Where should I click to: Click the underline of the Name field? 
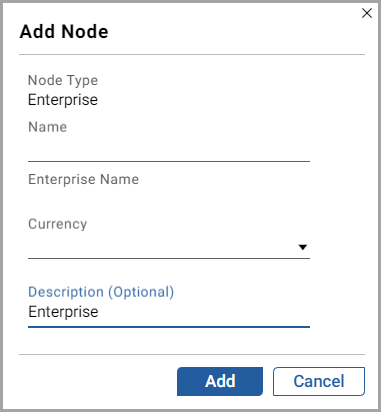pyautogui.click(x=169, y=161)
